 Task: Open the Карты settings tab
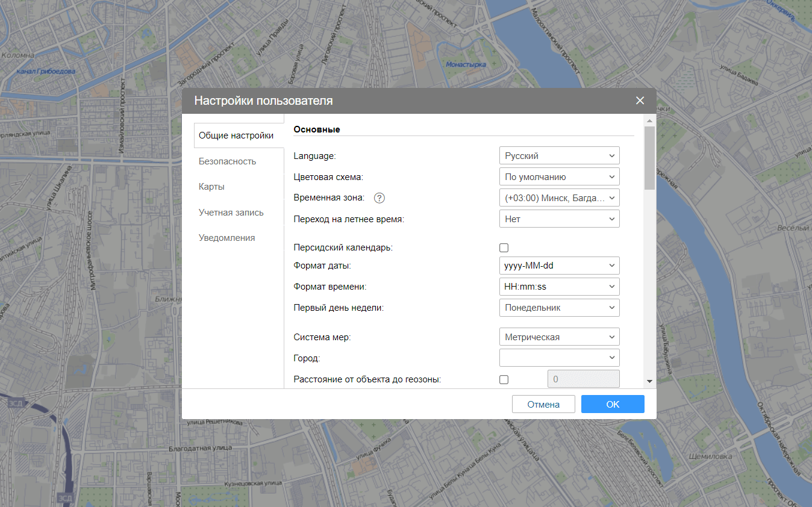212,187
